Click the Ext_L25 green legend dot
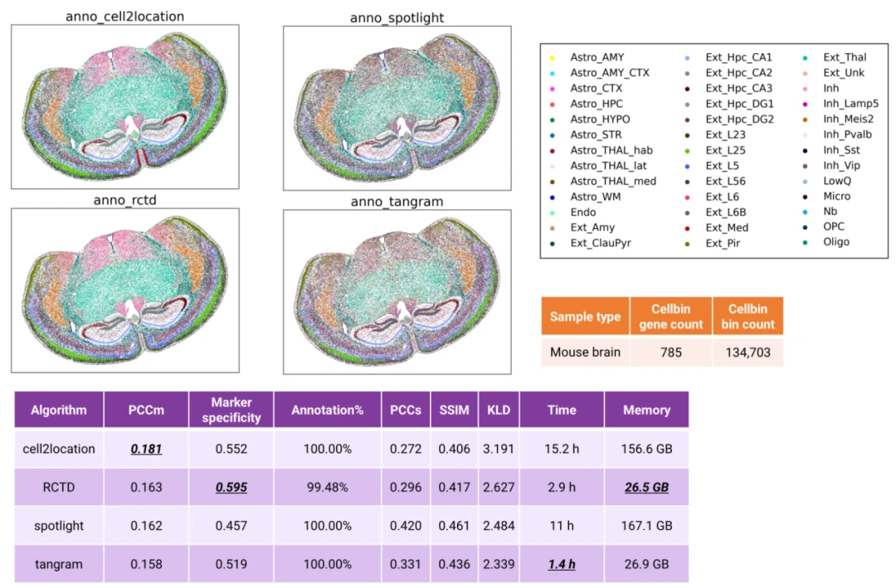The height and width of the screenshot is (588, 896). click(x=688, y=151)
